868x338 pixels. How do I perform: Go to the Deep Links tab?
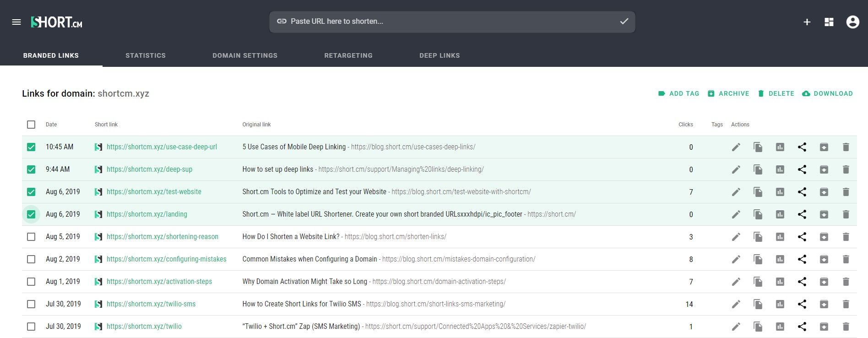click(x=439, y=55)
